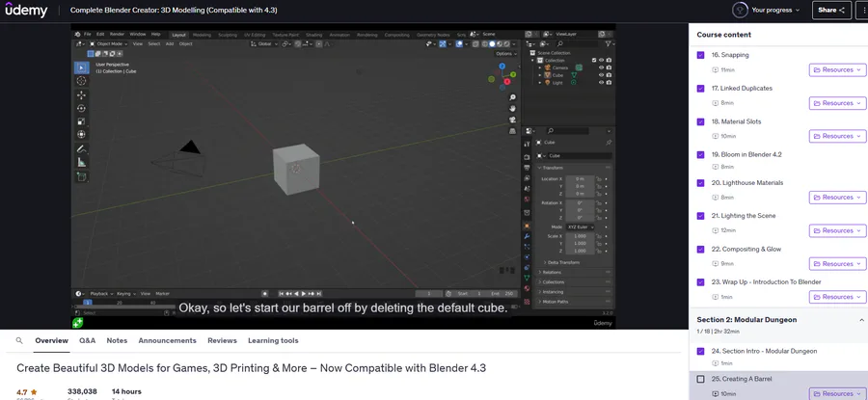Click the Share button

(831, 10)
